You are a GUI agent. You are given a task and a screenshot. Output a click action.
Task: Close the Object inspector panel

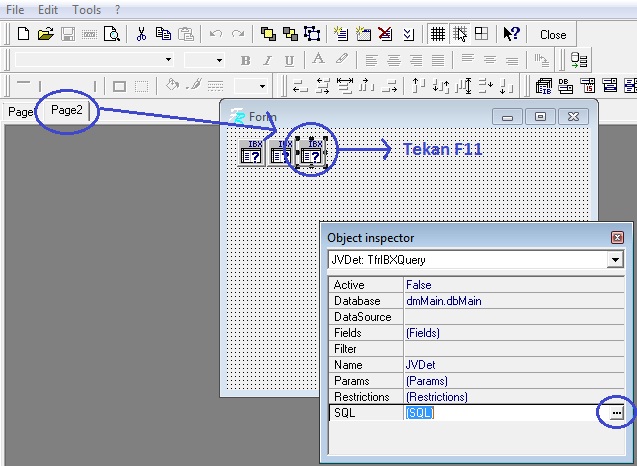point(617,237)
